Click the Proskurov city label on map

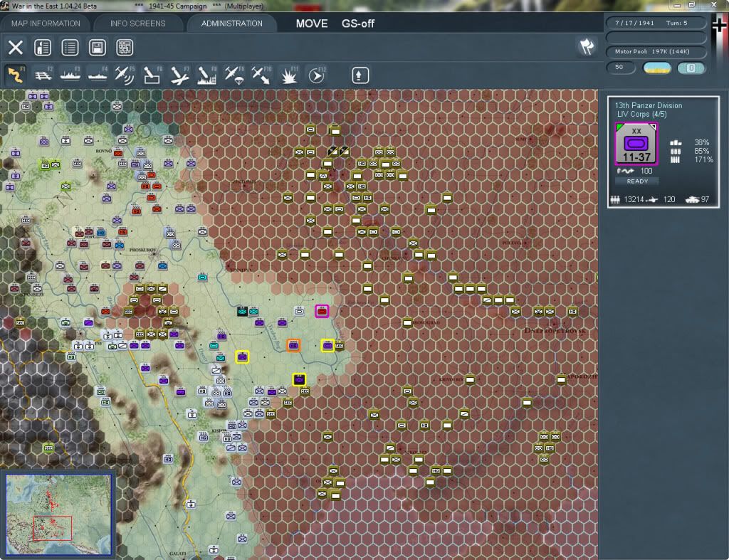click(x=142, y=250)
